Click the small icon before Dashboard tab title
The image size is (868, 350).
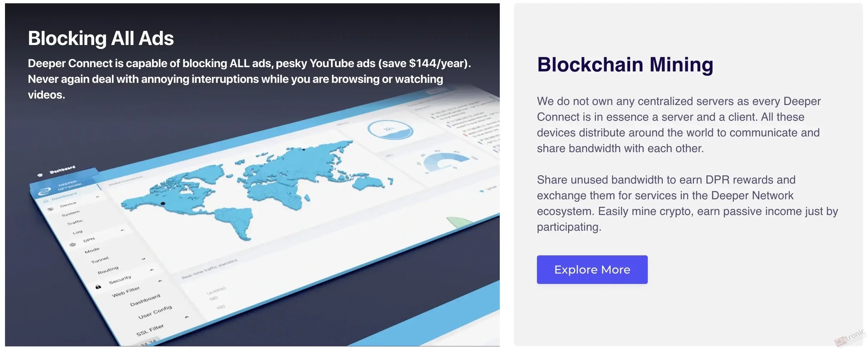click(40, 175)
